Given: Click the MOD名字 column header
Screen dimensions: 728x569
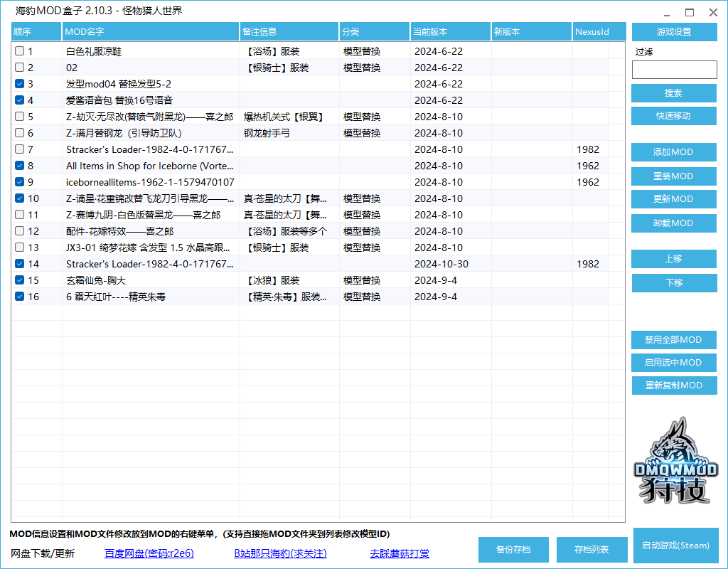Looking at the screenshot, I should [x=151, y=31].
